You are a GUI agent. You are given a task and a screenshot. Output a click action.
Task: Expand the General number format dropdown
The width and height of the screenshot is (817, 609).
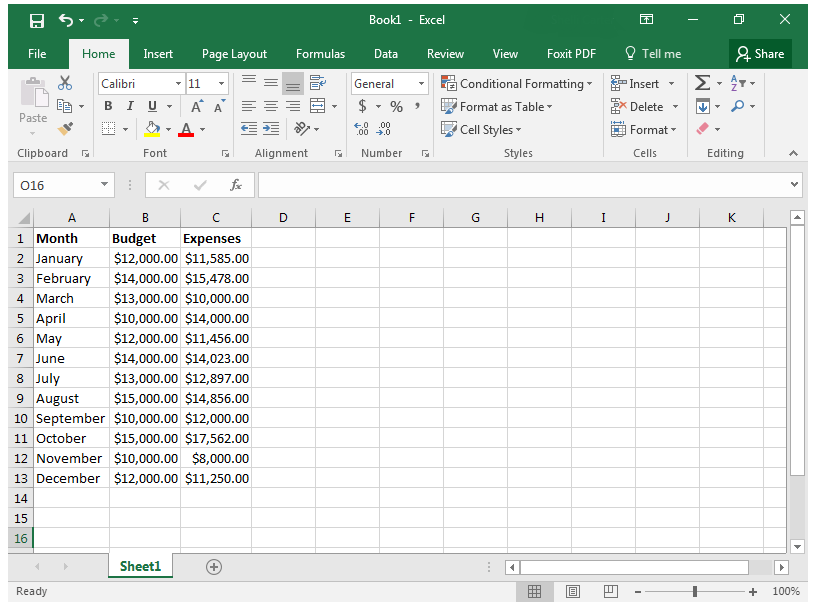[x=421, y=84]
